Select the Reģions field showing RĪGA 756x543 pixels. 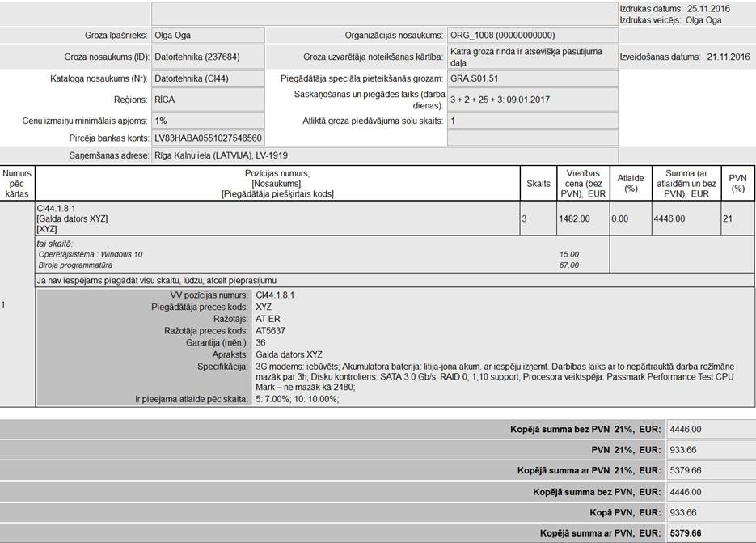pos(207,100)
